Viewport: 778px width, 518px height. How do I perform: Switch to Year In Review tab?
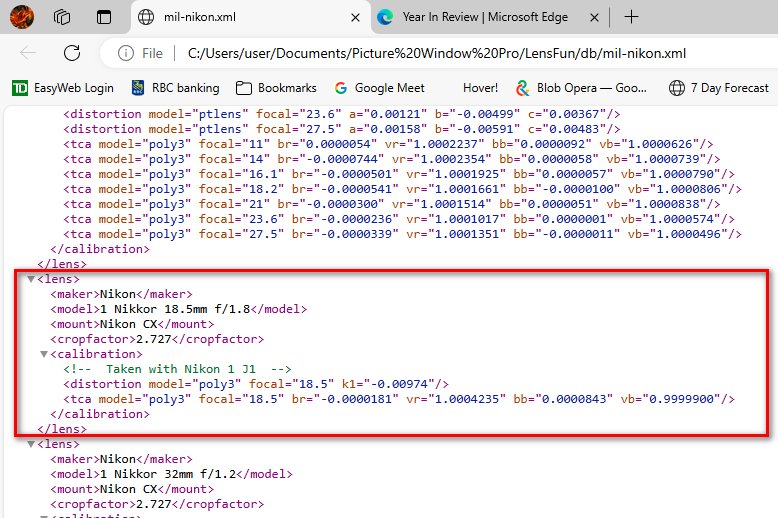(485, 17)
